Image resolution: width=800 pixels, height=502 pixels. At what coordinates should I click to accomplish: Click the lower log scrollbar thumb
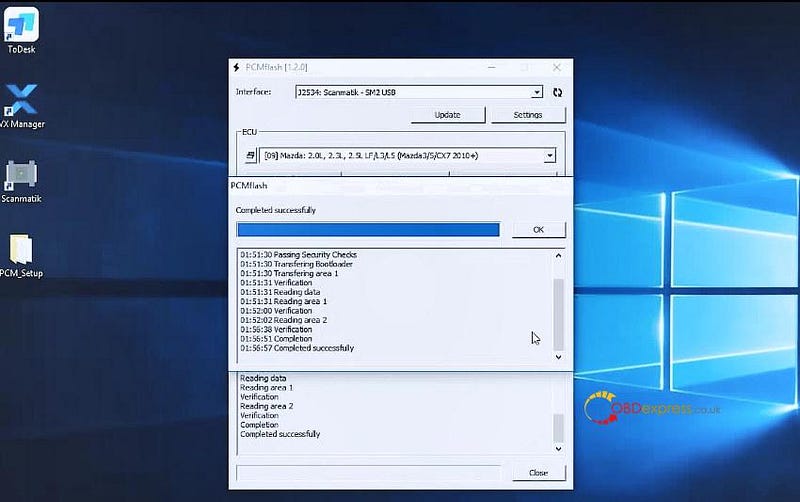(x=558, y=429)
